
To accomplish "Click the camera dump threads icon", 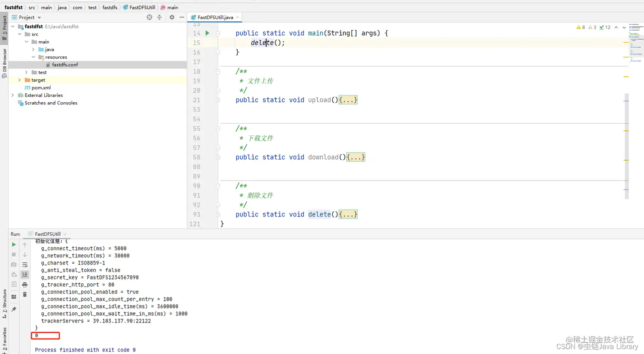I will (14, 265).
